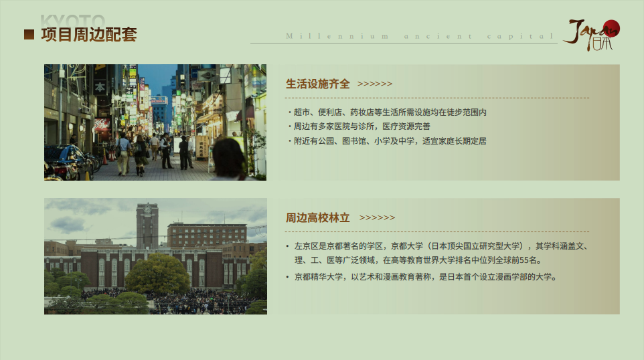The image size is (644, 360).
Task: Select the bullet about 公园、图书馆、小学
Action: [387, 141]
